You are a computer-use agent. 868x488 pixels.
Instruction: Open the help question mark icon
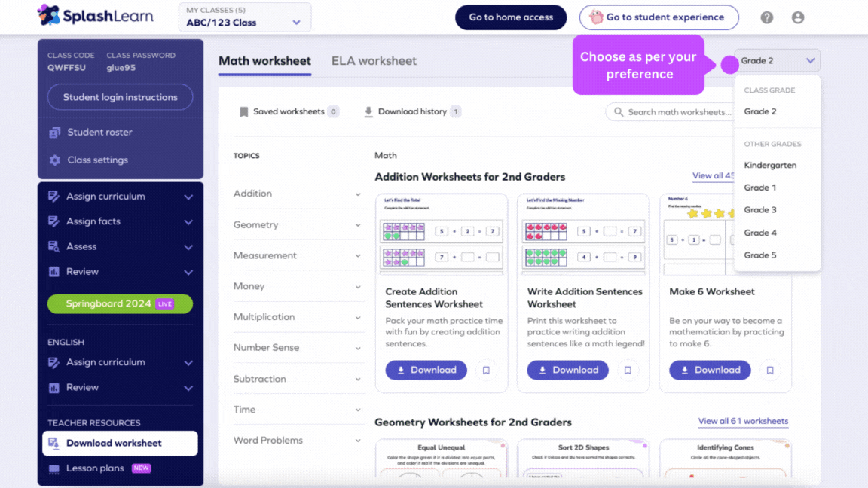click(767, 17)
